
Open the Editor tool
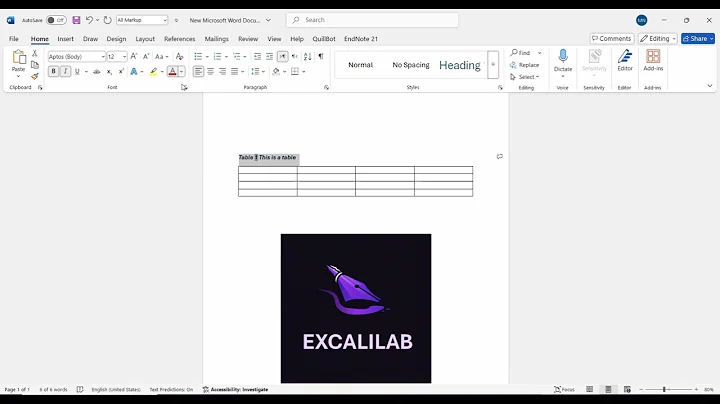click(625, 60)
